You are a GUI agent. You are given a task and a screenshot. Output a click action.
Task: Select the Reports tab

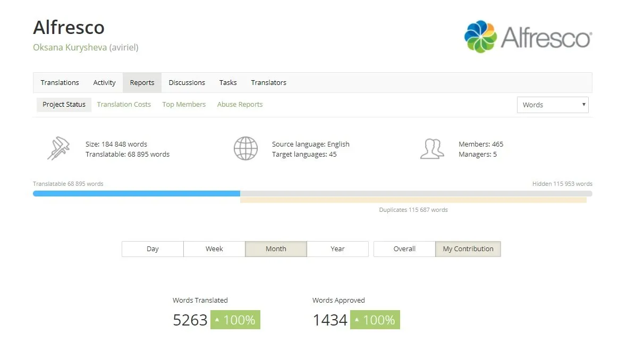click(x=142, y=83)
